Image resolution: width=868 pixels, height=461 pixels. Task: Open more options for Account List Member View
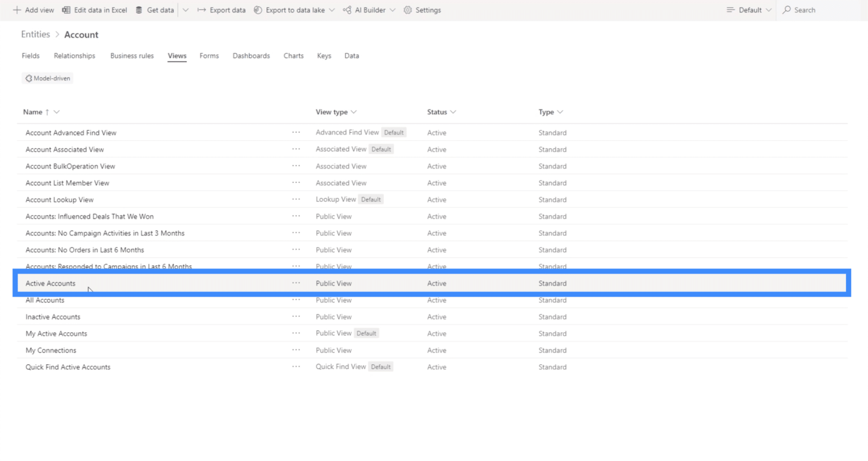pyautogui.click(x=296, y=183)
